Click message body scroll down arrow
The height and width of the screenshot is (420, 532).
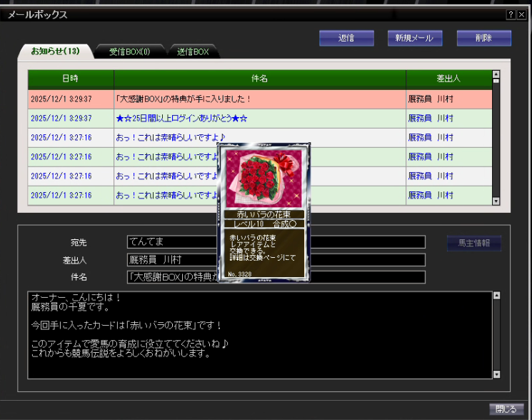coord(496,374)
